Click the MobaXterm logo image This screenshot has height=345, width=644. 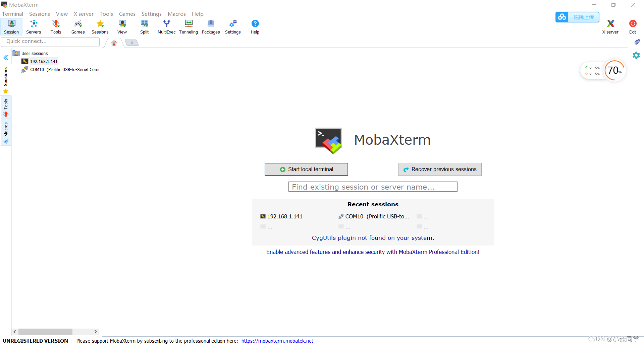coord(328,140)
